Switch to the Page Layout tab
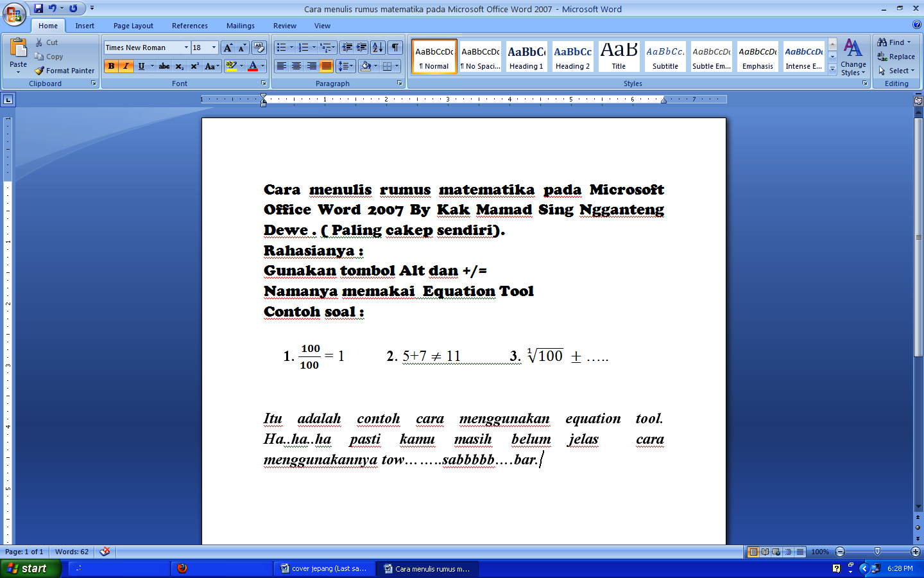Screen dimensions: 924x578 pyautogui.click(x=133, y=26)
